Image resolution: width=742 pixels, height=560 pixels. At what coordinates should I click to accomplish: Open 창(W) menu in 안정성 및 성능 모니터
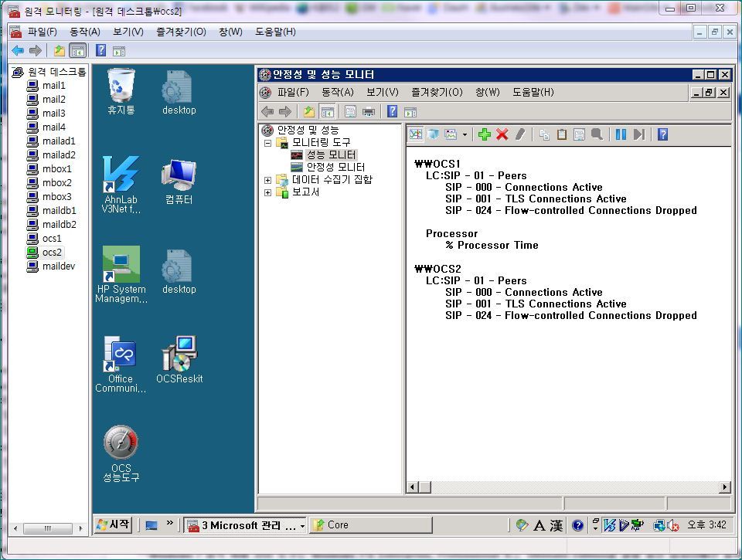click(x=488, y=92)
